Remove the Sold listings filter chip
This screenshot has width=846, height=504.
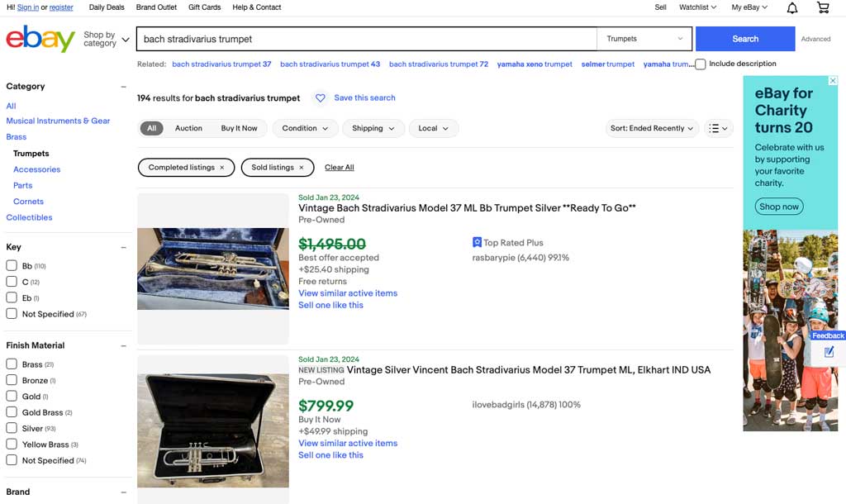click(x=302, y=168)
